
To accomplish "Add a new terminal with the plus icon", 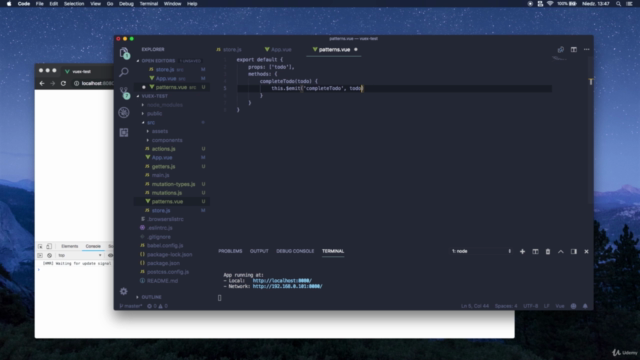I will coord(522,251).
